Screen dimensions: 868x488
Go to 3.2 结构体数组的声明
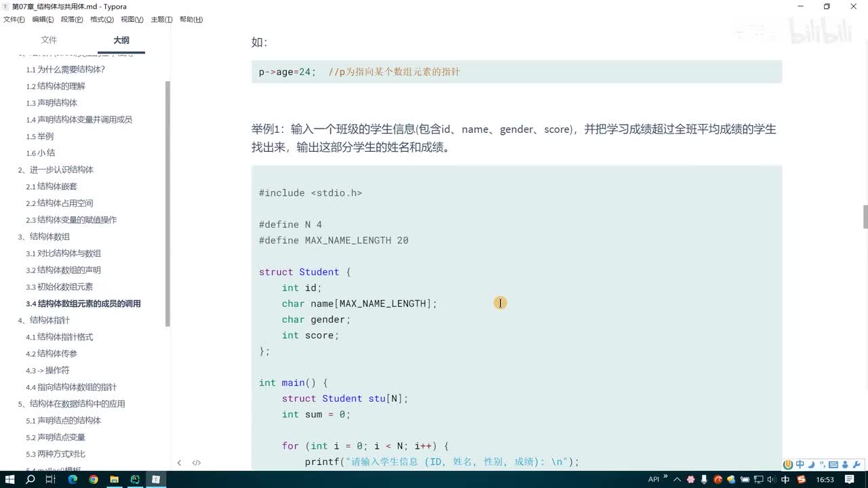(64, 270)
